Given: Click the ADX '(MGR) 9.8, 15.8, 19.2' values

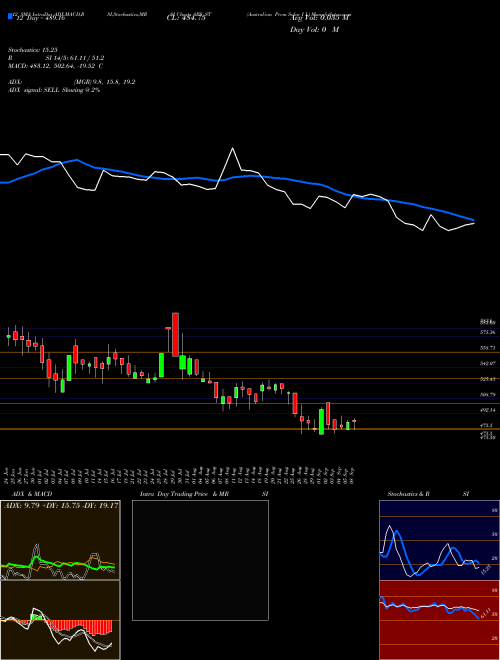Looking at the screenshot, I should pos(104,82).
